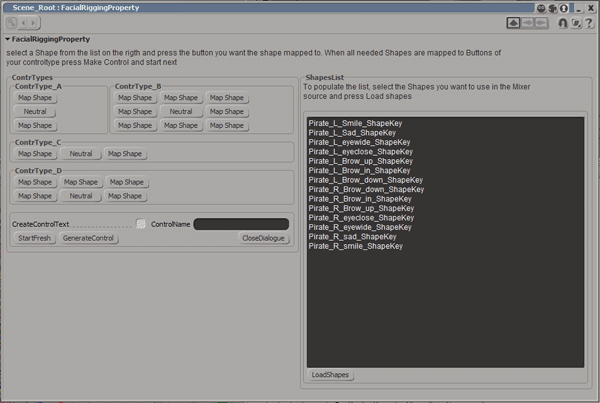Screen dimensions: 600x403
Task: Toggle the CreateControlText checkbox
Action: click(x=141, y=224)
